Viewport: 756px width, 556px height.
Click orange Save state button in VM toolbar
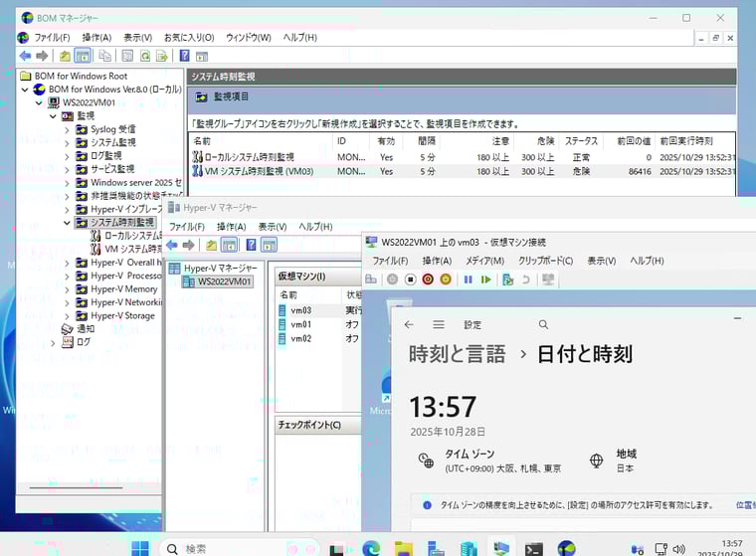tap(446, 279)
